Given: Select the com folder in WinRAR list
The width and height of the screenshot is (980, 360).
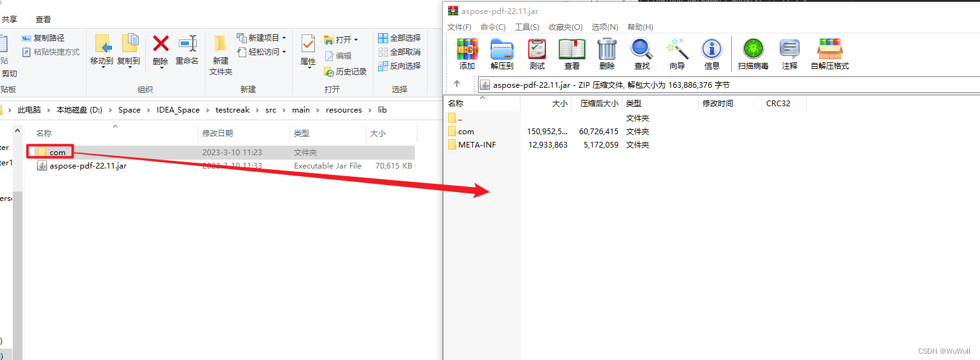Looking at the screenshot, I should pyautogui.click(x=466, y=132).
